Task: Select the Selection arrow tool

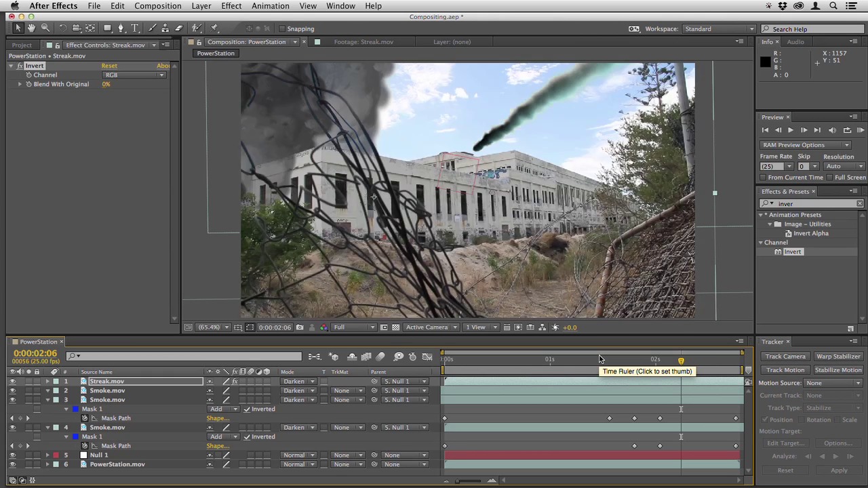Action: pos(18,28)
